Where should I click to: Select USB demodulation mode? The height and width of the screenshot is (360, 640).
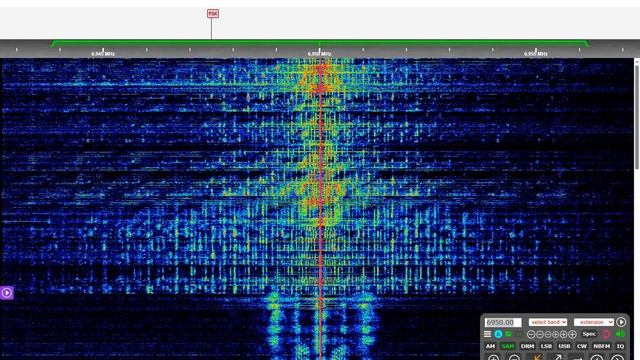coord(564,346)
